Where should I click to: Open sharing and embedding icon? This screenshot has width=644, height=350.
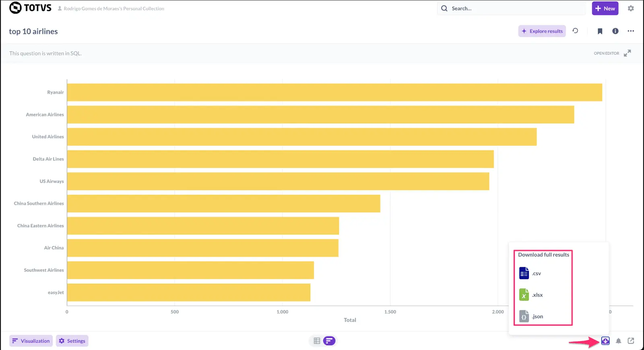[x=631, y=341]
